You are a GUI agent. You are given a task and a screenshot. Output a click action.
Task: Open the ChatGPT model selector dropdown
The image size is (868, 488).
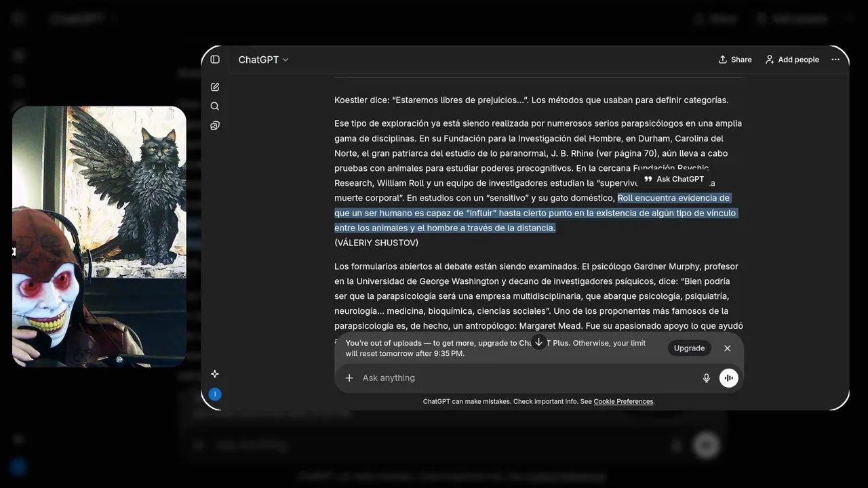tap(263, 60)
